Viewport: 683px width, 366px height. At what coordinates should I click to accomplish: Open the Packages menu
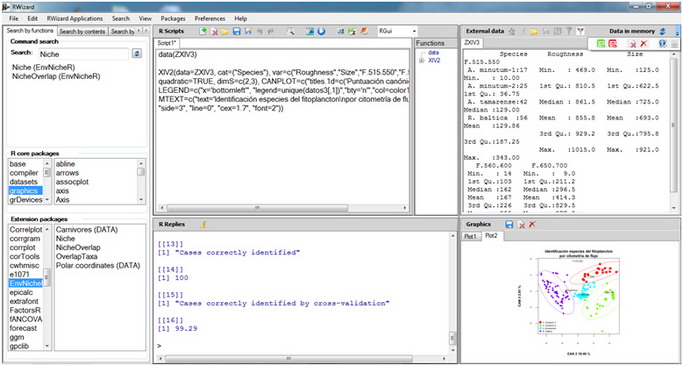point(173,19)
